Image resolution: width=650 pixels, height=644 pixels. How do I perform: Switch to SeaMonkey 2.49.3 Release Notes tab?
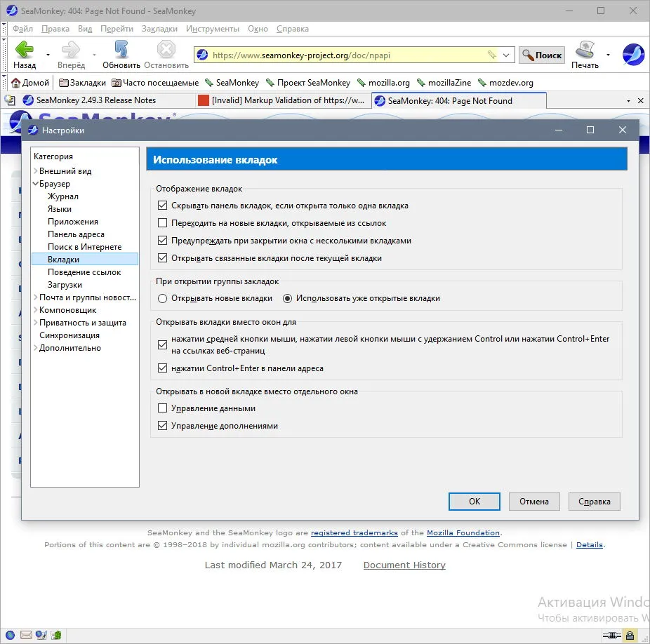pos(96,100)
